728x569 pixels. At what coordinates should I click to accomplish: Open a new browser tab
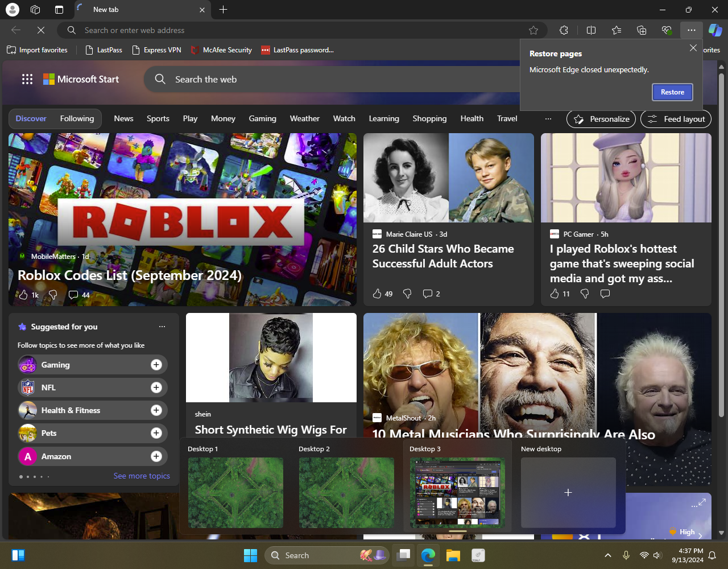click(223, 10)
